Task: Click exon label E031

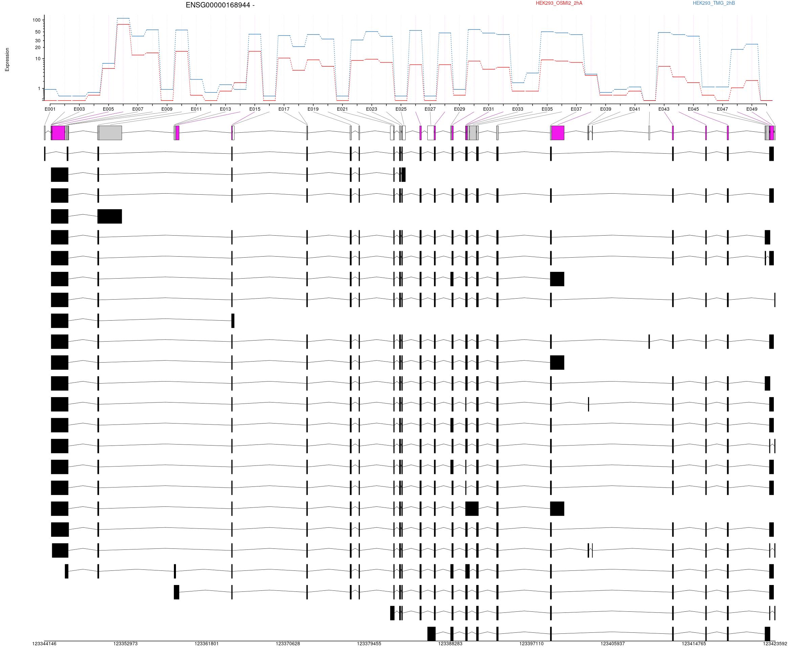Action: point(489,109)
